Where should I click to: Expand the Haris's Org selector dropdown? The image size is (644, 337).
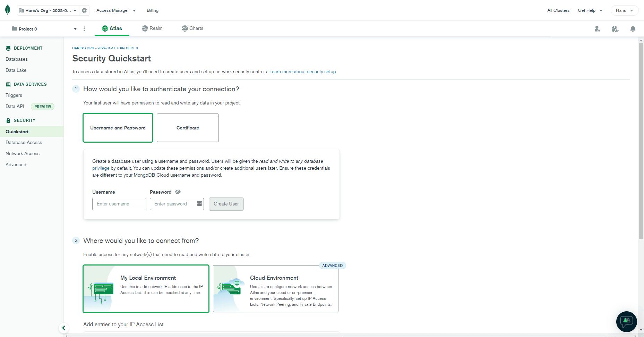tap(48, 10)
